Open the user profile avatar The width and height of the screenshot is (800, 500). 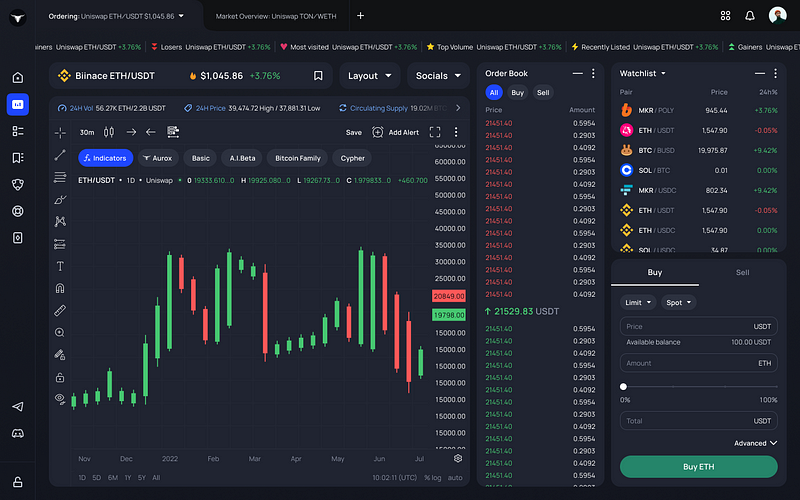click(778, 15)
